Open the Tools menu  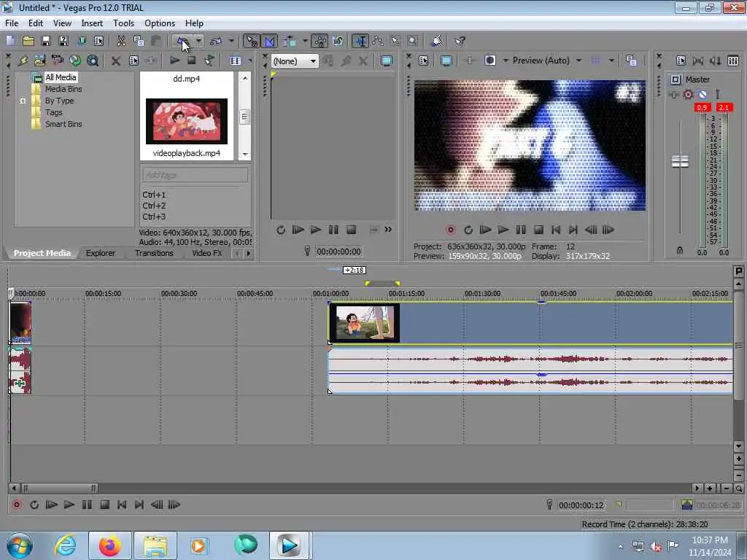(x=123, y=23)
